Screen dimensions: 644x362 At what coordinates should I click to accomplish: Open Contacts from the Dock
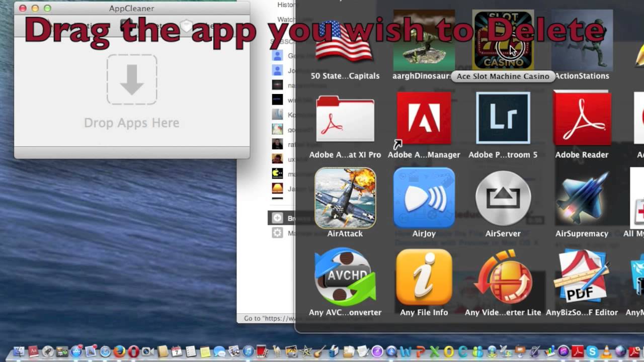(x=163, y=351)
